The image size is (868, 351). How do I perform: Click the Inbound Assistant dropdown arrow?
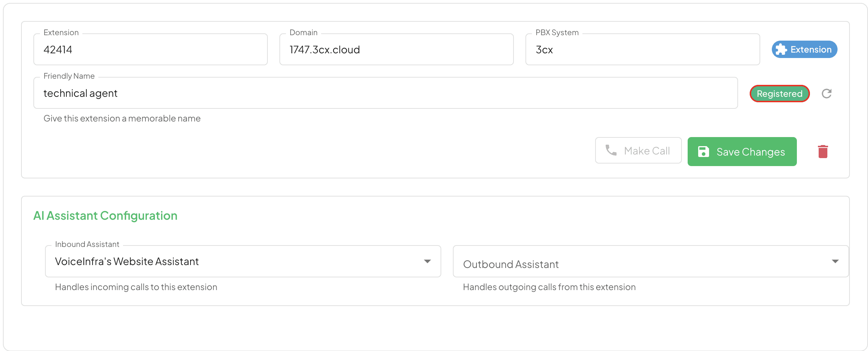coord(427,261)
